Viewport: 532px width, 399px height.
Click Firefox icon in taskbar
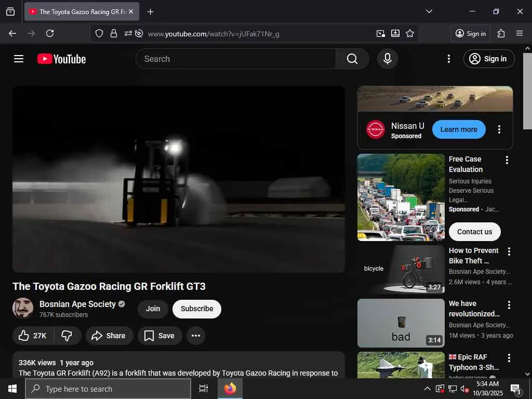click(230, 389)
